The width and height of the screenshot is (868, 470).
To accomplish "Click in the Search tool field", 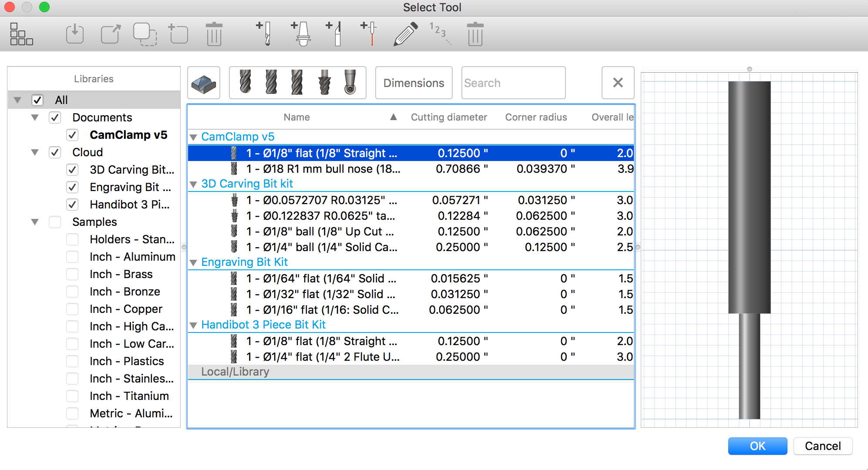I will 513,83.
